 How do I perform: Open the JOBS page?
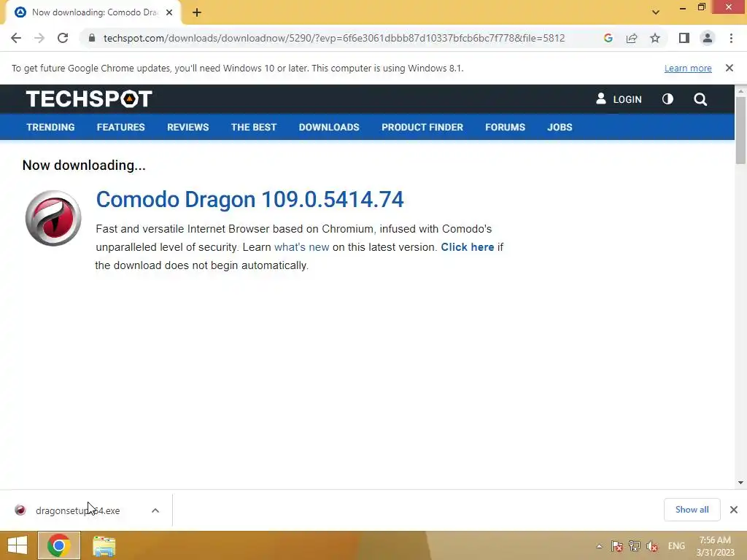point(560,127)
